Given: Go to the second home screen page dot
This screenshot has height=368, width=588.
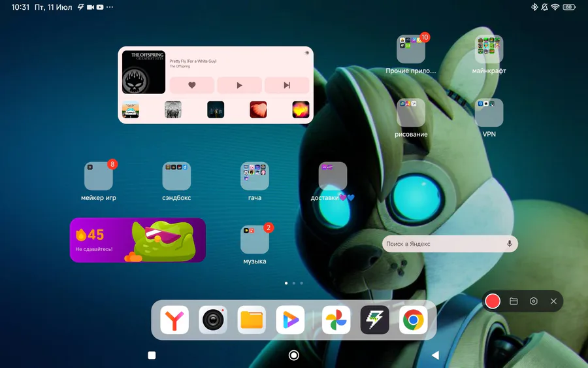Looking at the screenshot, I should coord(294,283).
